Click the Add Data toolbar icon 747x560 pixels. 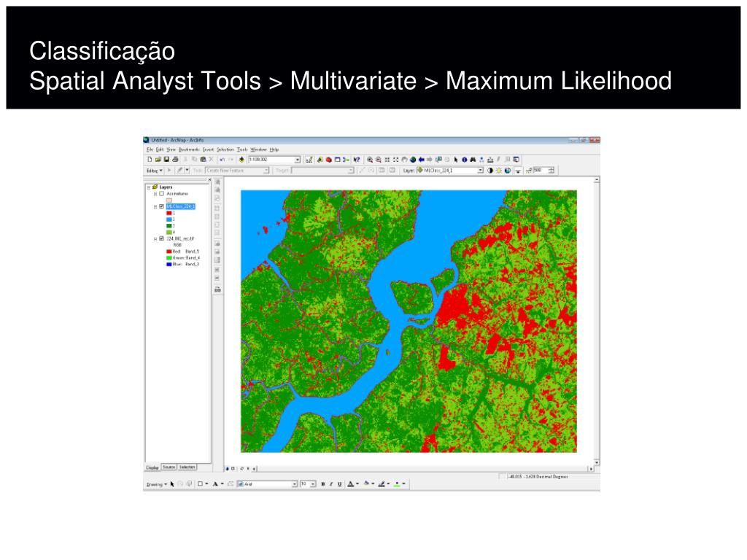(241, 159)
